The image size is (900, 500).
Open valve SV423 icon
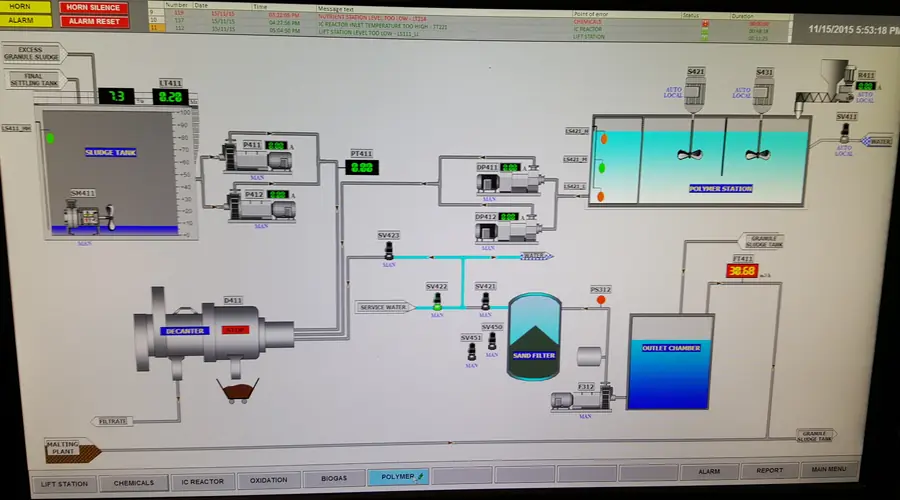(389, 250)
